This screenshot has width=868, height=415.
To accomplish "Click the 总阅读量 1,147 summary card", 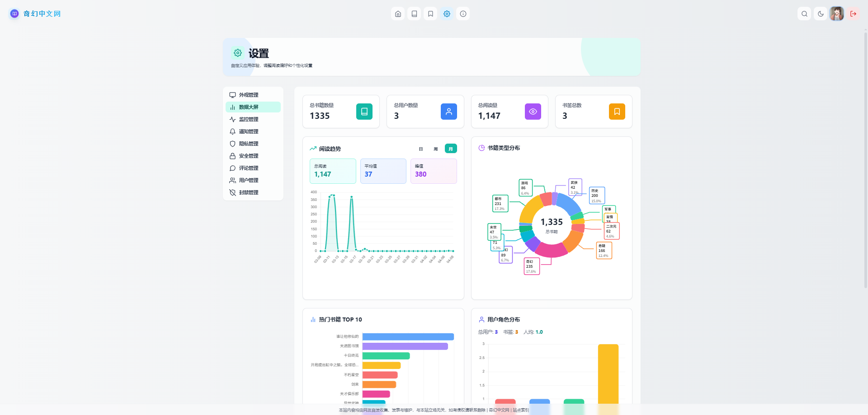I will pyautogui.click(x=509, y=112).
